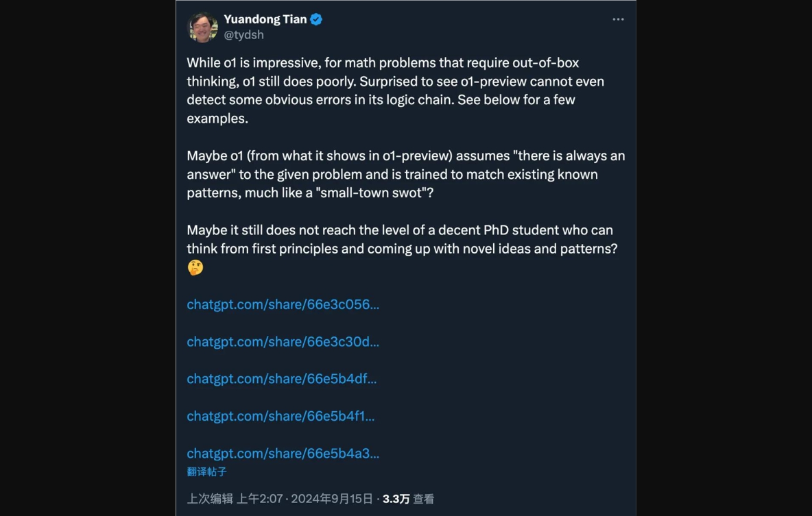The image size is (812, 516).
Task: Open the tweet's three-dot more options menu
Action: pyautogui.click(x=618, y=19)
